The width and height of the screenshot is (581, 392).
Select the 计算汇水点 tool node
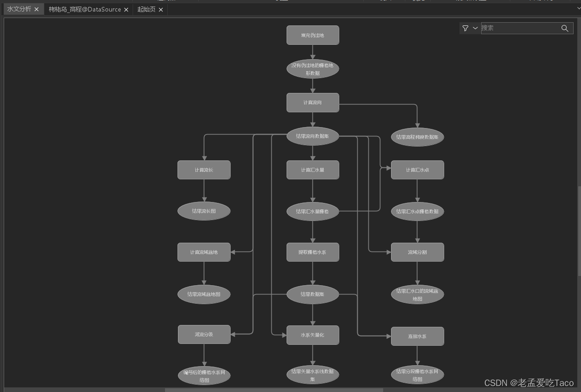click(417, 170)
